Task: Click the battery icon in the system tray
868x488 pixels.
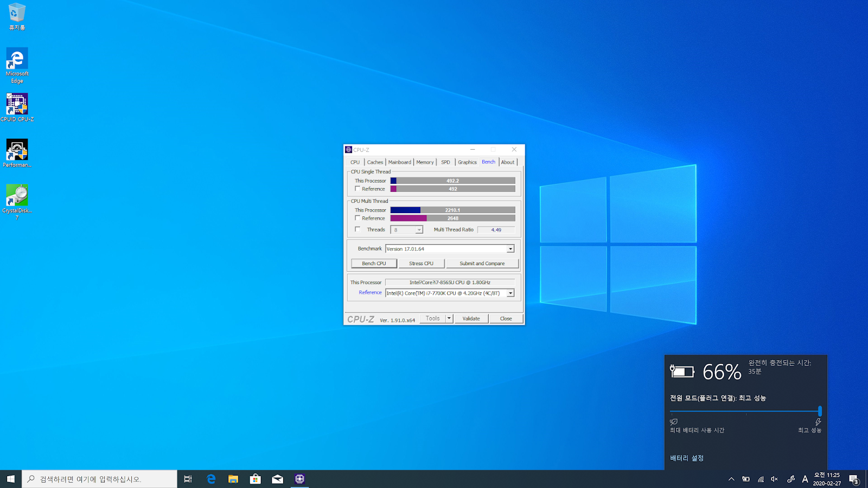Action: (746, 479)
